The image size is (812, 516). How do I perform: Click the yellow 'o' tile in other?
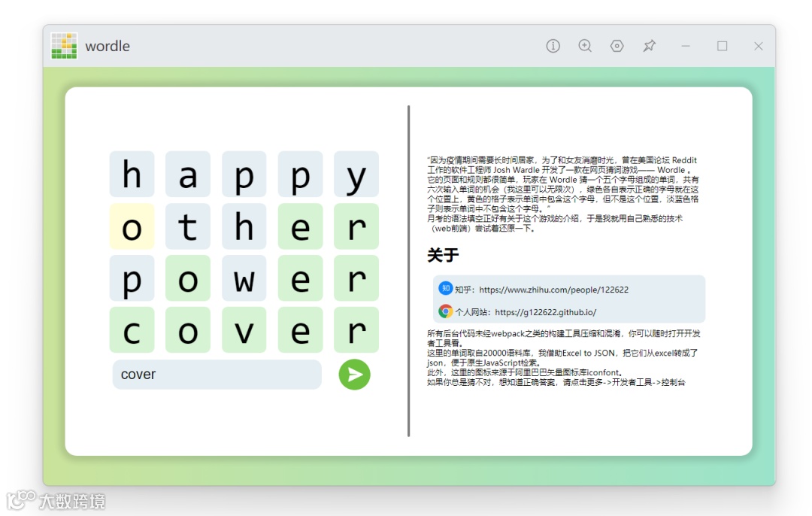coord(132,226)
